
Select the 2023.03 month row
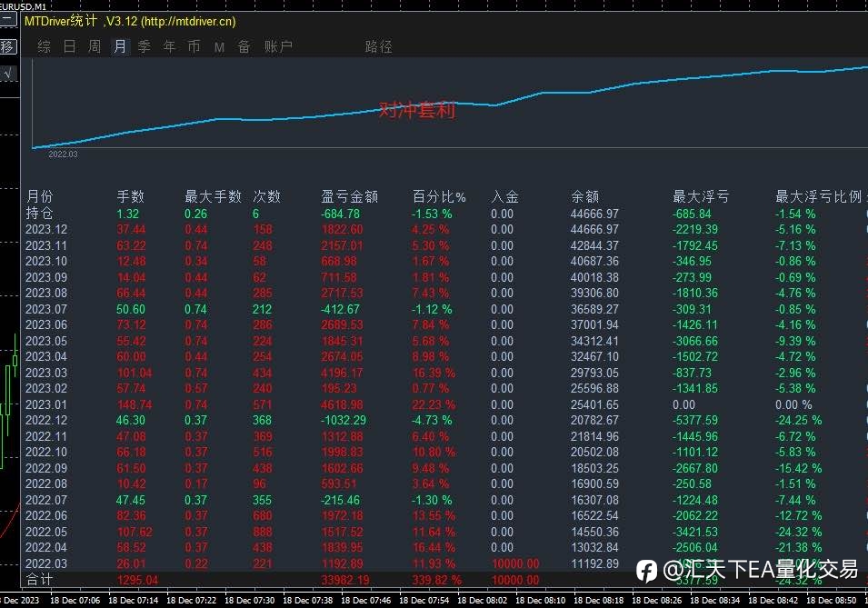[x=46, y=373]
